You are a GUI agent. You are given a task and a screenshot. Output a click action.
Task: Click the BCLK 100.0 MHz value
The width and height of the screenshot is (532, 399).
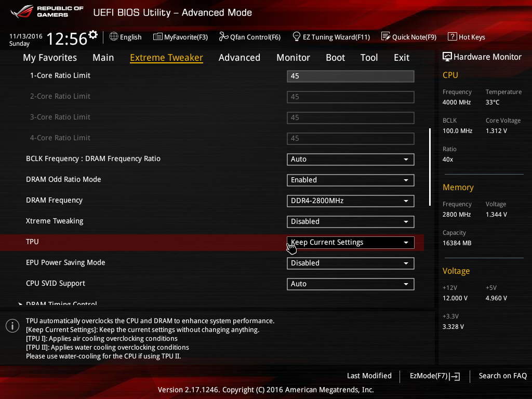click(457, 130)
